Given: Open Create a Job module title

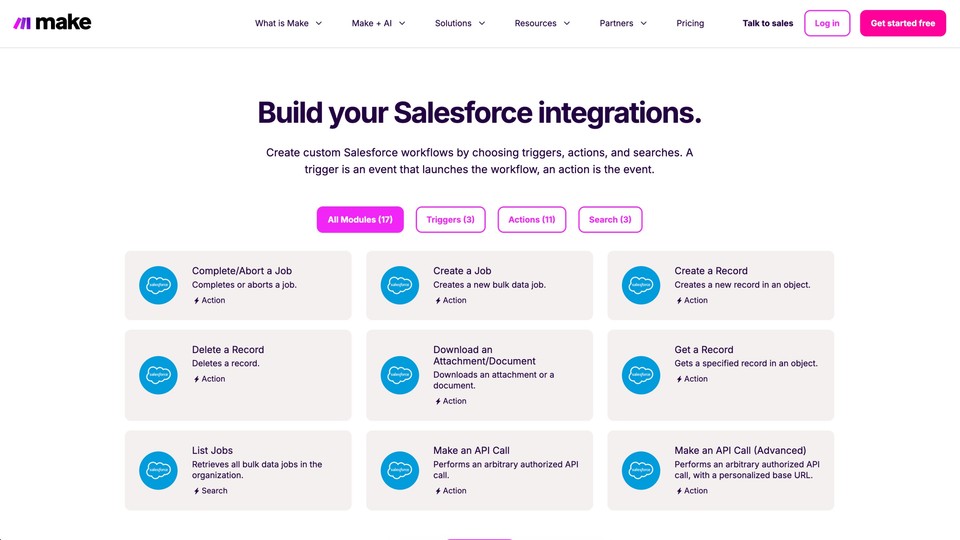Looking at the screenshot, I should tap(462, 271).
